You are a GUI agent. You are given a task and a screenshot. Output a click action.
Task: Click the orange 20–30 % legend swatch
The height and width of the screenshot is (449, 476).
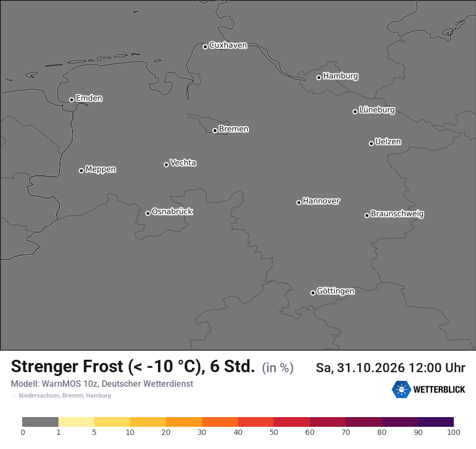pos(184,422)
